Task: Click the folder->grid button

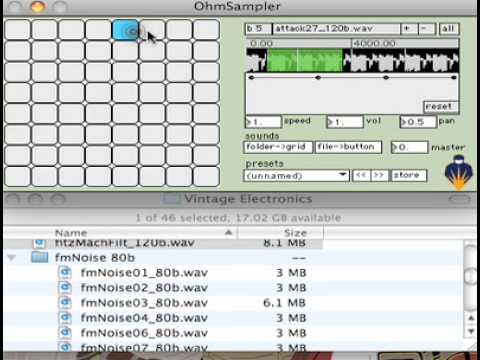Action: 278,147
